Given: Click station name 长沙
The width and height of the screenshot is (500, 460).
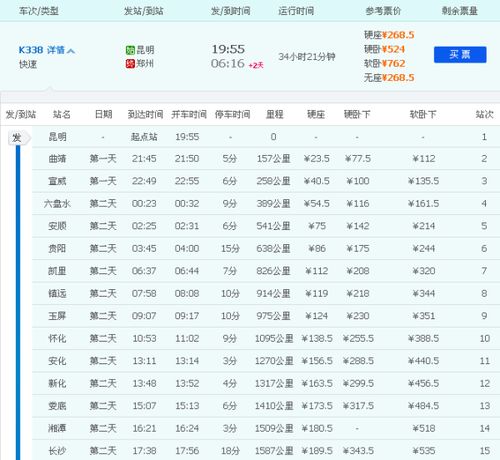Looking at the screenshot, I should click(57, 451).
